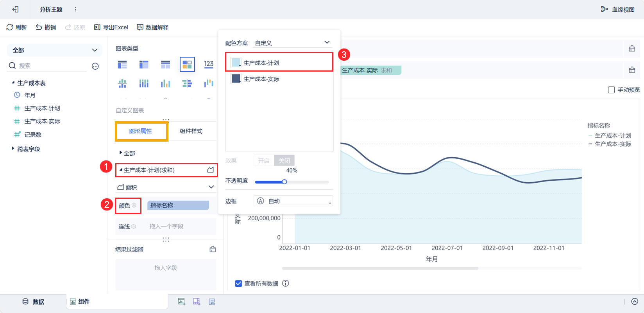Select the 生产成本-计划 field in the data tree

tap(42, 108)
